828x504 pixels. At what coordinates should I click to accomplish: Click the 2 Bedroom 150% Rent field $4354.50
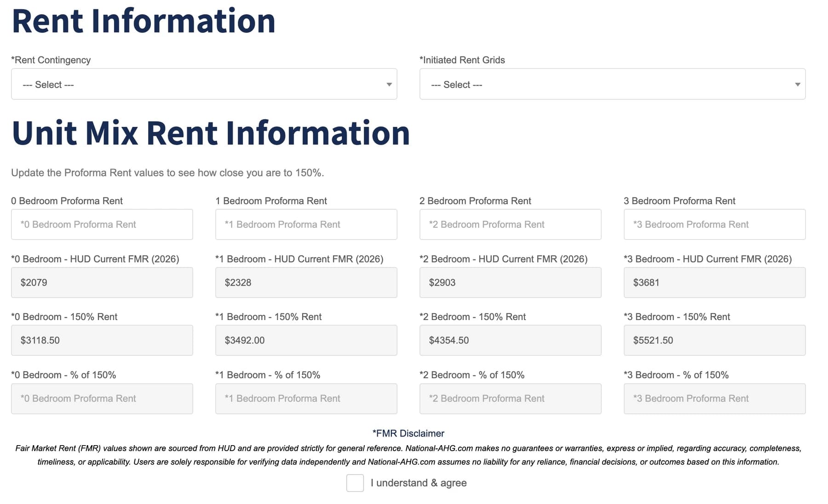[x=510, y=340]
